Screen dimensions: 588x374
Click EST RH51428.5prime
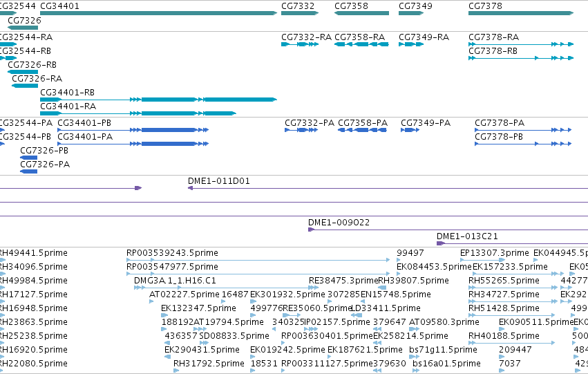[x=504, y=308]
